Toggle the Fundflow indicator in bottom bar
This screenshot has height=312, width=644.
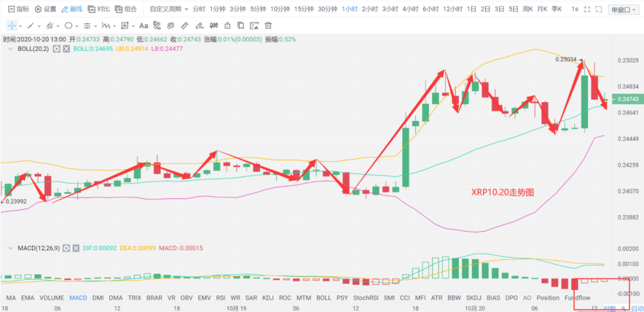coord(578,298)
